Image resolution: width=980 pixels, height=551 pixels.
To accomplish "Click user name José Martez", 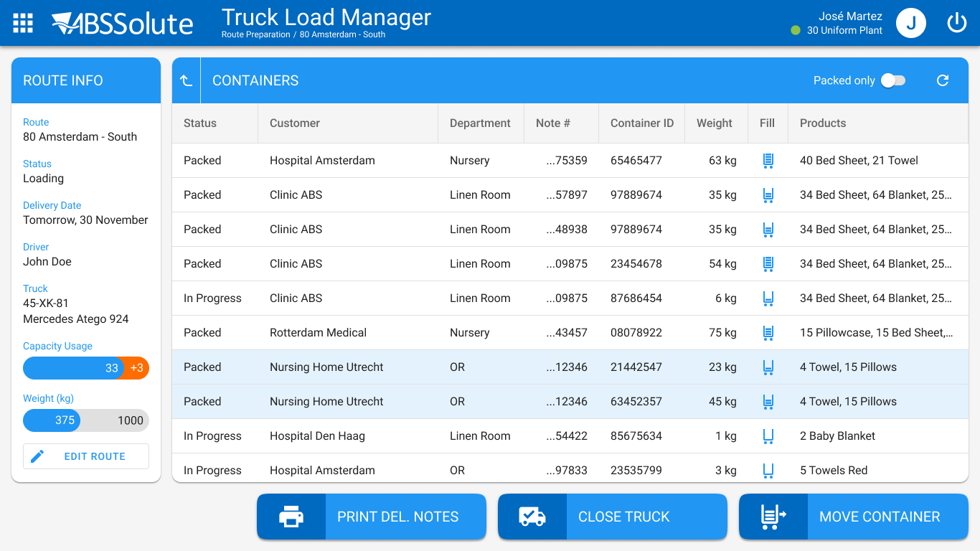I will (850, 17).
